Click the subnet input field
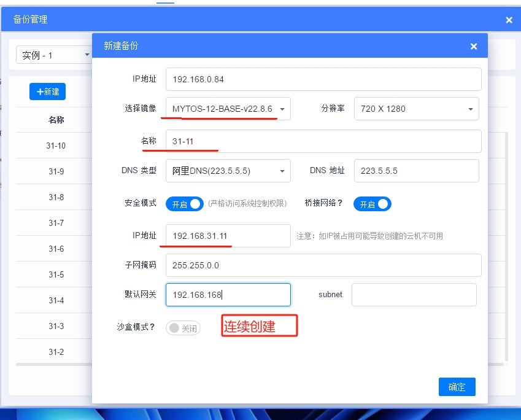Viewport: 521px width, 420px height. (414, 295)
